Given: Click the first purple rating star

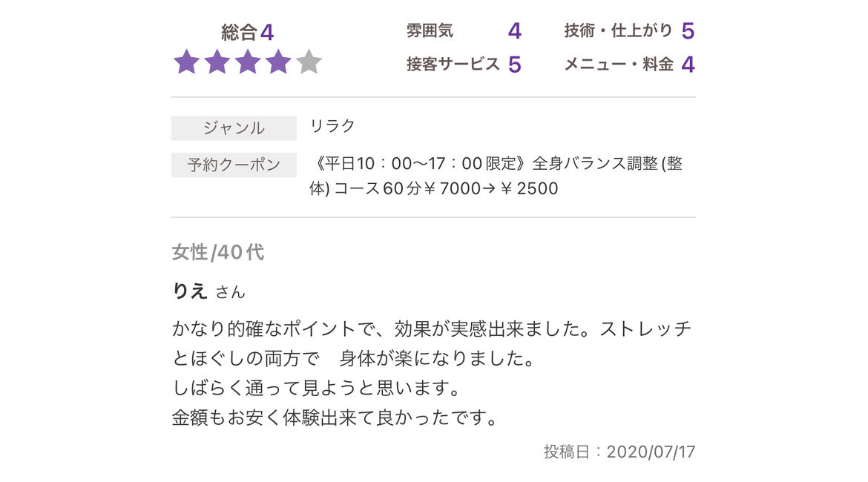Looking at the screenshot, I should (186, 62).
